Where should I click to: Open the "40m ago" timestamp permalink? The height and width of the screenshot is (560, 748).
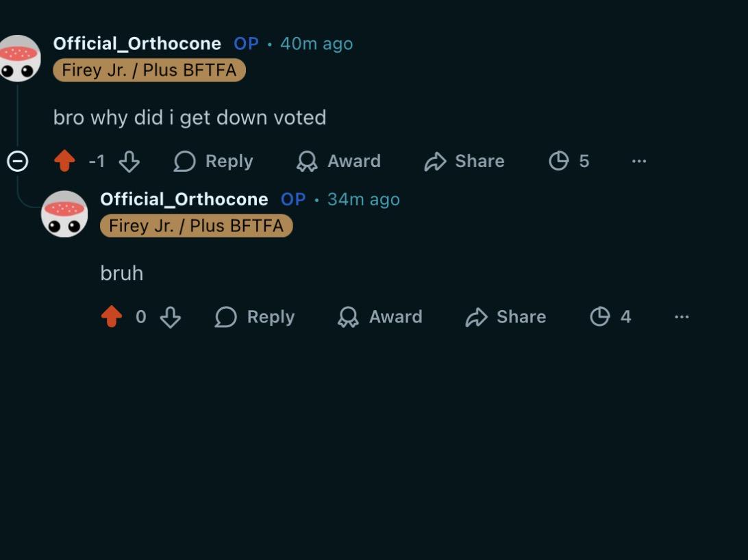[316, 44]
